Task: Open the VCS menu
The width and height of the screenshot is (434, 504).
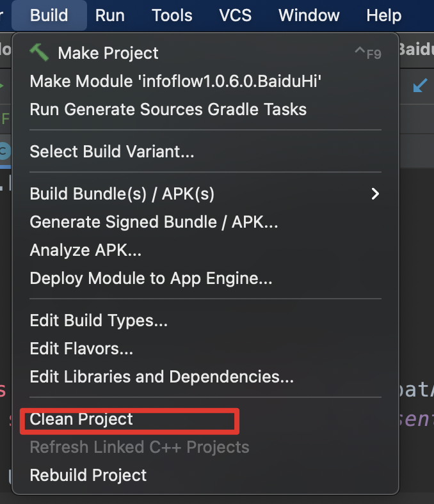Action: pyautogui.click(x=236, y=15)
